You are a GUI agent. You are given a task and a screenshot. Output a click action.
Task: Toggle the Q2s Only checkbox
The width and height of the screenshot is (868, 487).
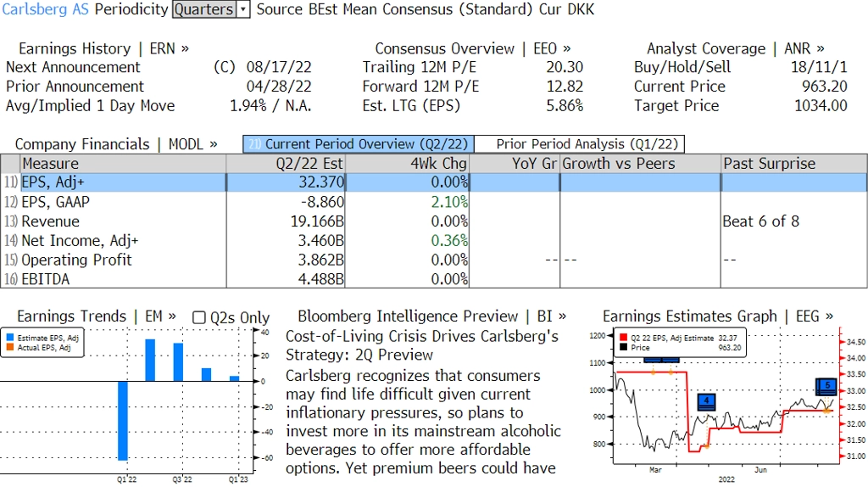point(198,317)
